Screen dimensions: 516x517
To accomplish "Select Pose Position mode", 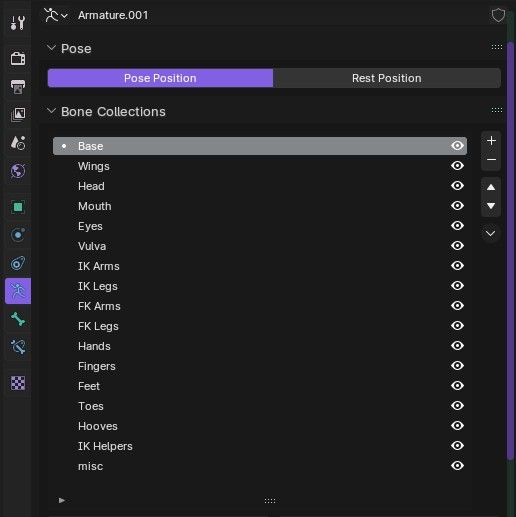I will click(160, 78).
